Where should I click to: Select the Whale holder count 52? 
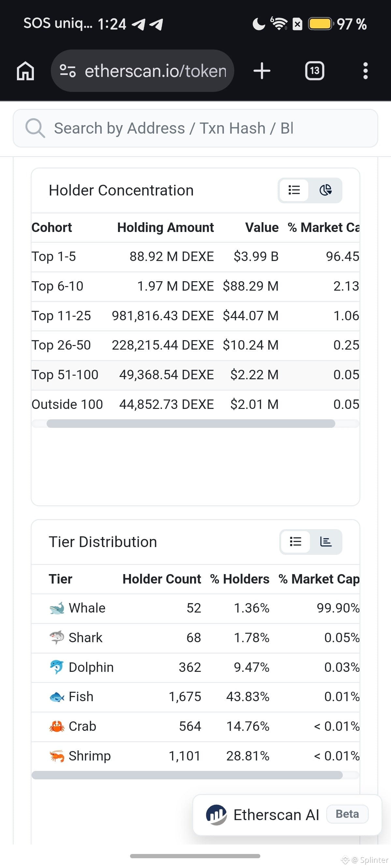click(194, 608)
